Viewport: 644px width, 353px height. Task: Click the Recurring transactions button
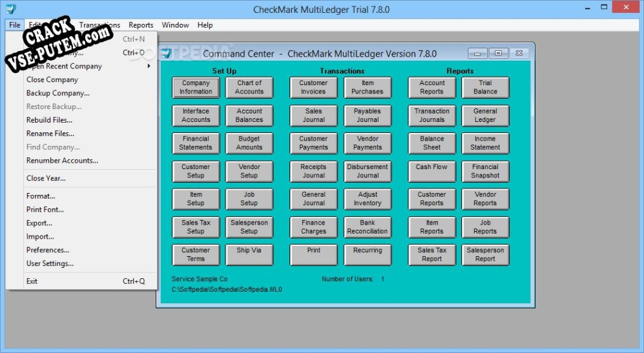point(368,255)
